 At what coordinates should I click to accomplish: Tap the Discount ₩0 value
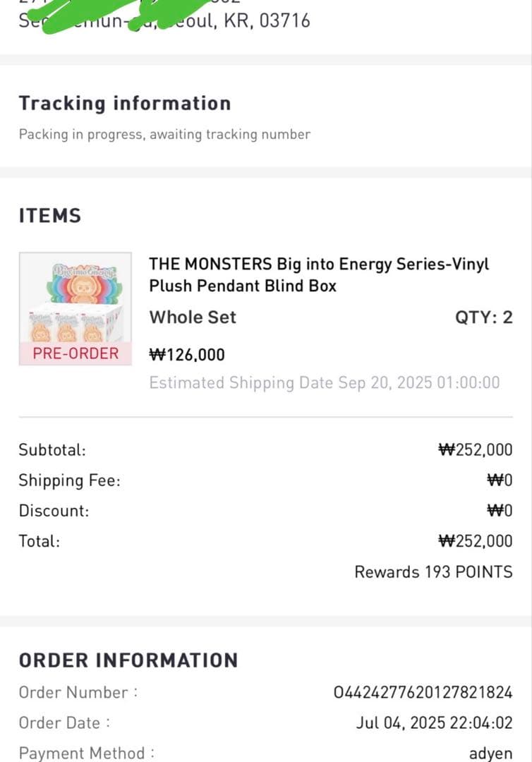(500, 511)
